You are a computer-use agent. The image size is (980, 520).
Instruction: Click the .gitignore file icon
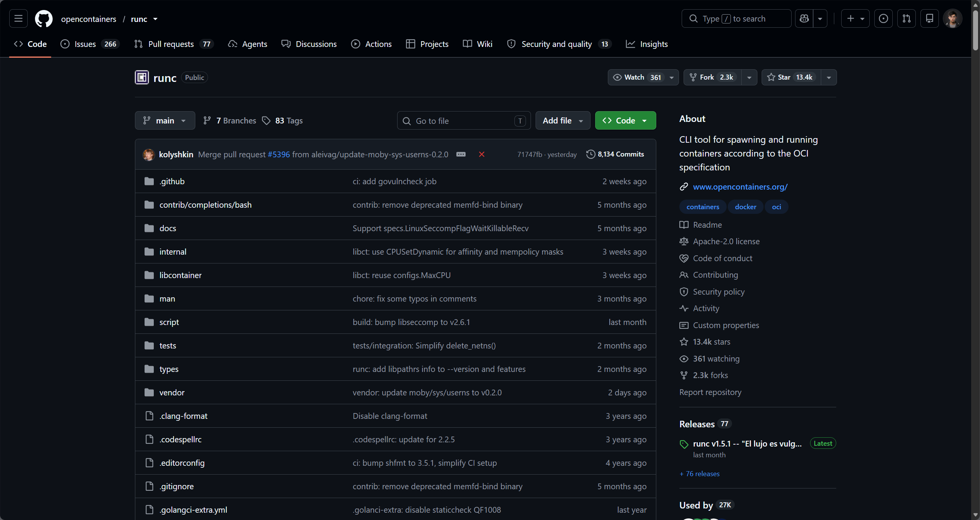pyautogui.click(x=149, y=486)
